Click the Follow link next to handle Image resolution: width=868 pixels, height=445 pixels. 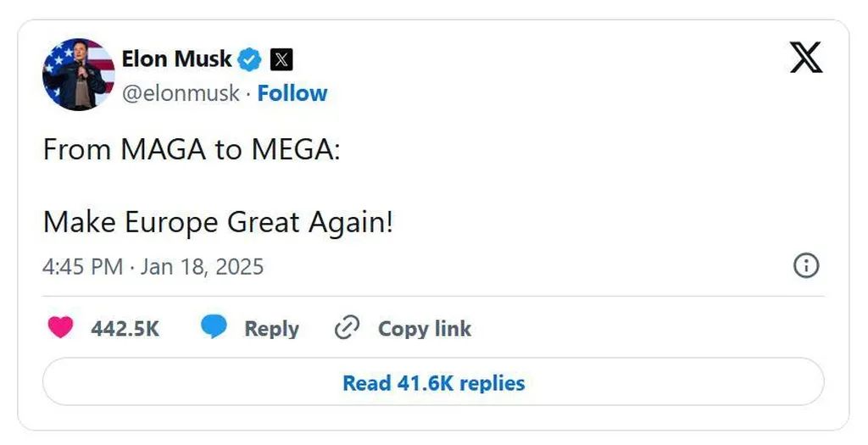292,93
